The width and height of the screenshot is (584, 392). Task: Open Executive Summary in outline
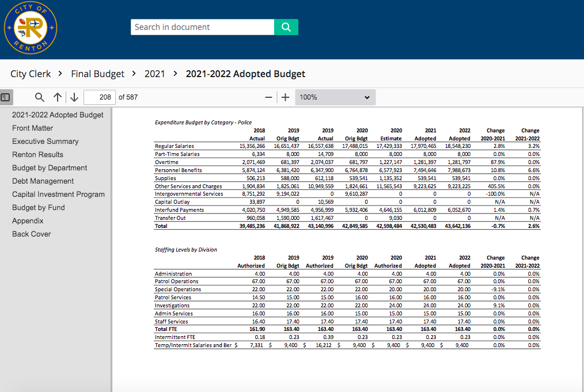[x=45, y=141]
